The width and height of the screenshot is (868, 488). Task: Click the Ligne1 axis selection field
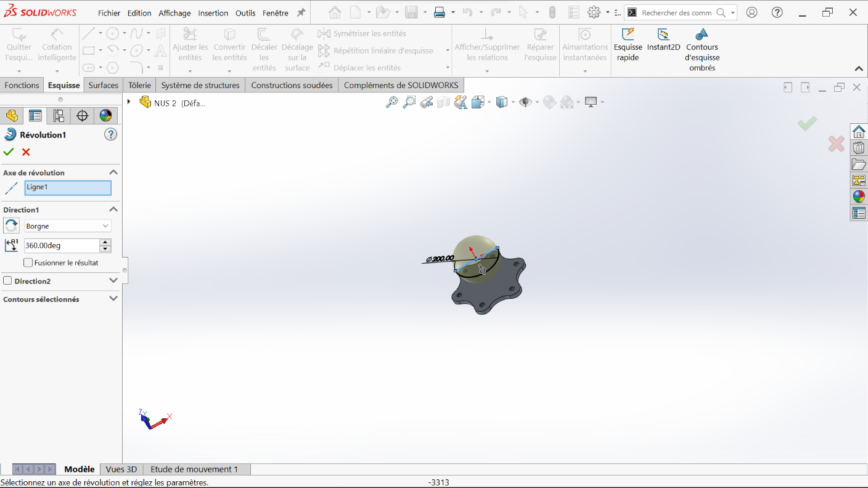click(68, 188)
